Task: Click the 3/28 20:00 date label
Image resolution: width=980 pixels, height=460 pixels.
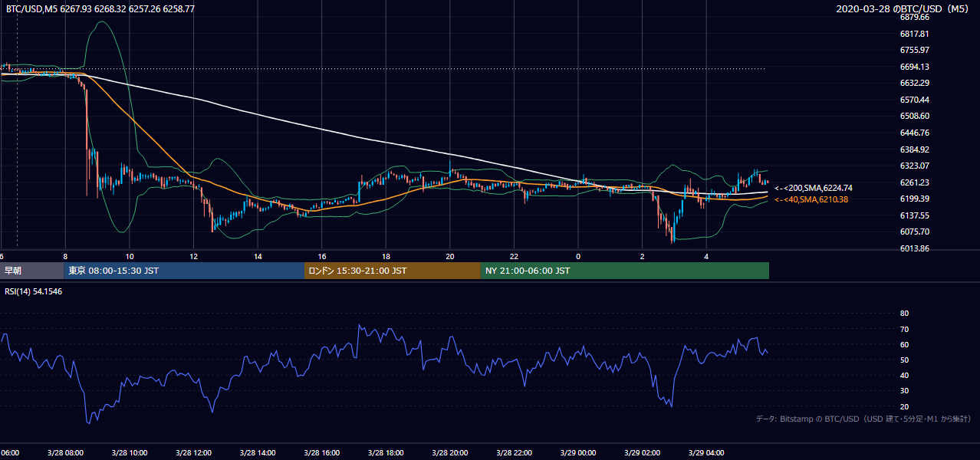Action: coord(449,452)
